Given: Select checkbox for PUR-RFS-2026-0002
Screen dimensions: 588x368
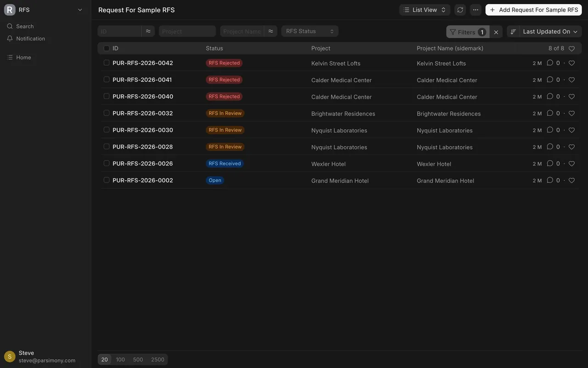Looking at the screenshot, I should pyautogui.click(x=107, y=180).
